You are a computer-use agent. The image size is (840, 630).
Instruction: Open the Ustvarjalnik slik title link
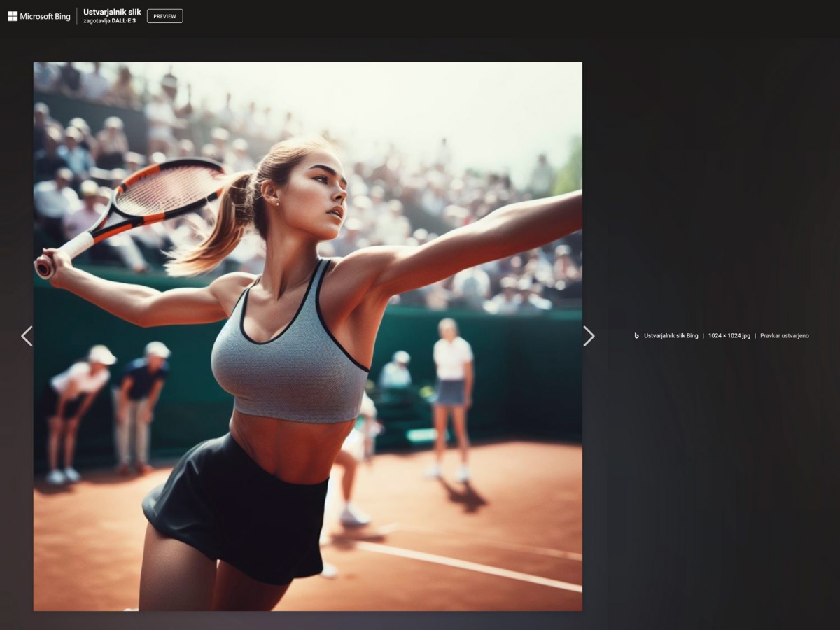click(112, 12)
